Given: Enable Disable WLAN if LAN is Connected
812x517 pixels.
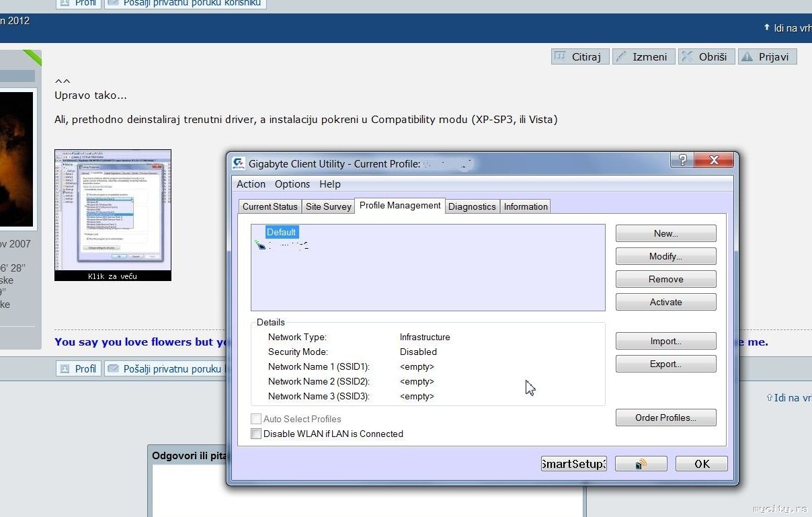Looking at the screenshot, I should (256, 434).
